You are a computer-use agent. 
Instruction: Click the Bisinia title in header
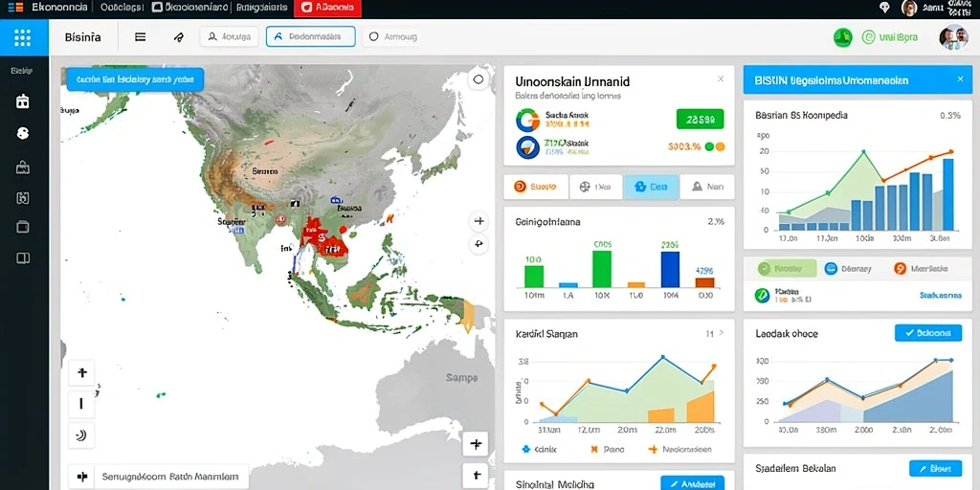click(82, 37)
